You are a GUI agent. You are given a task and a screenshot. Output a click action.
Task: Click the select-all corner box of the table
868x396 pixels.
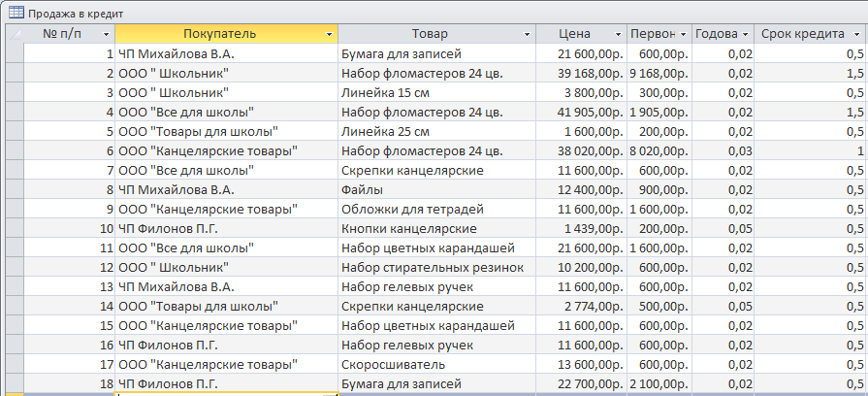pos(14,34)
